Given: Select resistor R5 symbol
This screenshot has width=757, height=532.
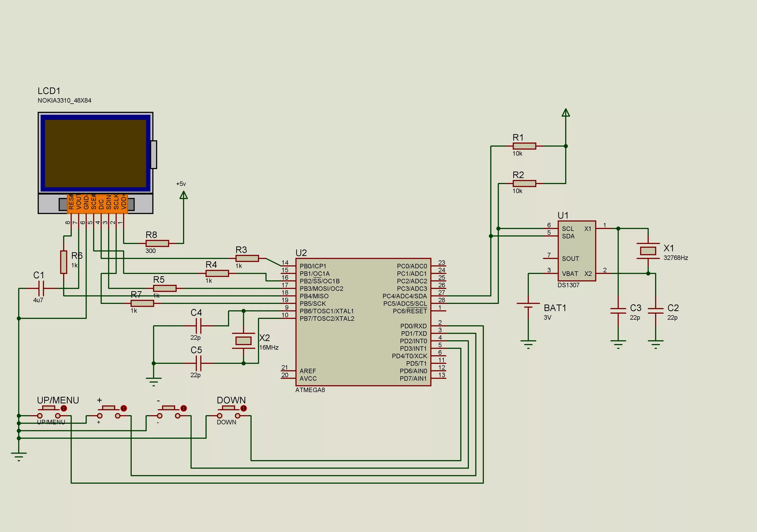Looking at the screenshot, I should coord(165,288).
